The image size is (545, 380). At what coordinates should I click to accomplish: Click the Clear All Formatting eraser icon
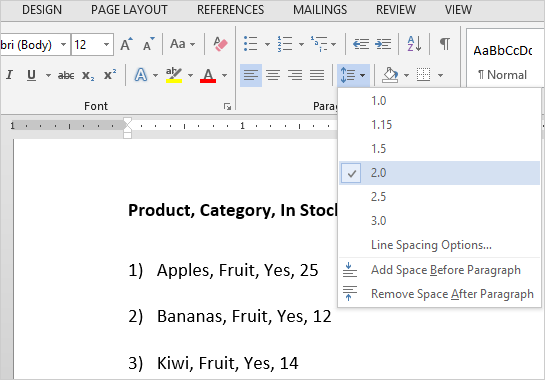220,44
